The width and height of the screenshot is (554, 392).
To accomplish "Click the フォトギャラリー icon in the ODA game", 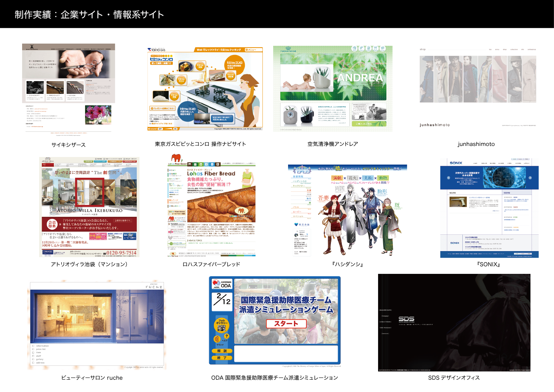I will [221, 324].
